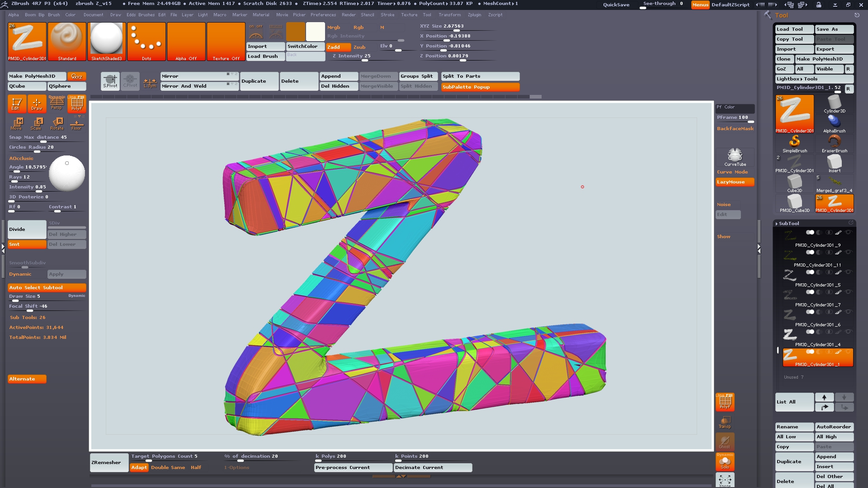Click the Make PolyMesh3D button
The image size is (868, 488).
[36, 76]
